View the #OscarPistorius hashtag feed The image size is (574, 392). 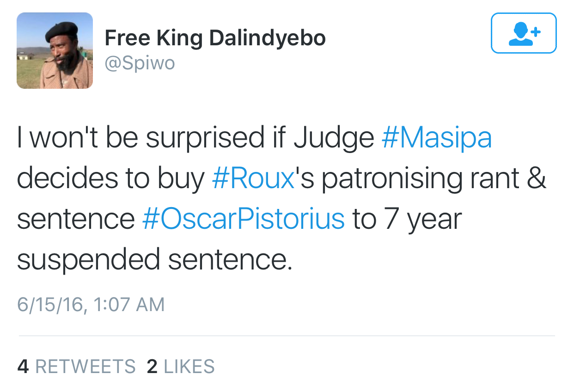pyautogui.click(x=243, y=219)
